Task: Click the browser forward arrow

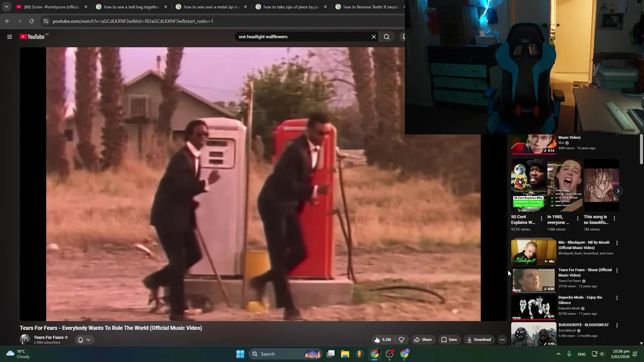Action: [x=19, y=21]
